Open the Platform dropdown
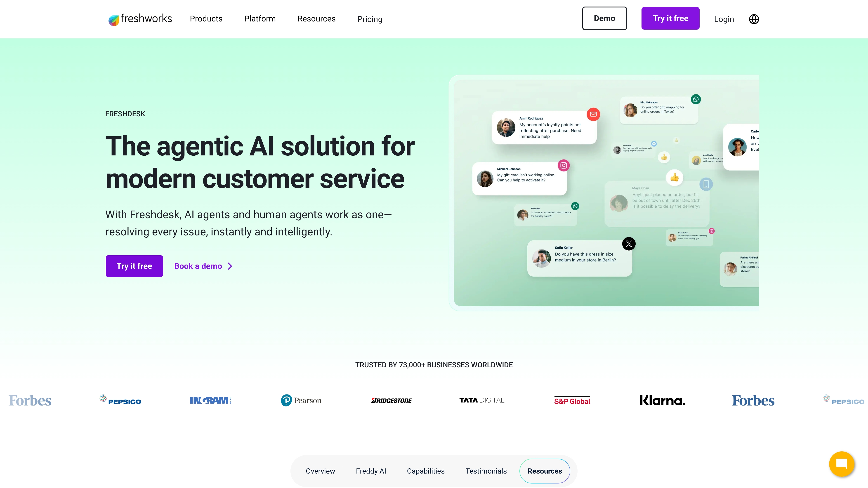Viewport: 868px width, 488px height. tap(260, 19)
